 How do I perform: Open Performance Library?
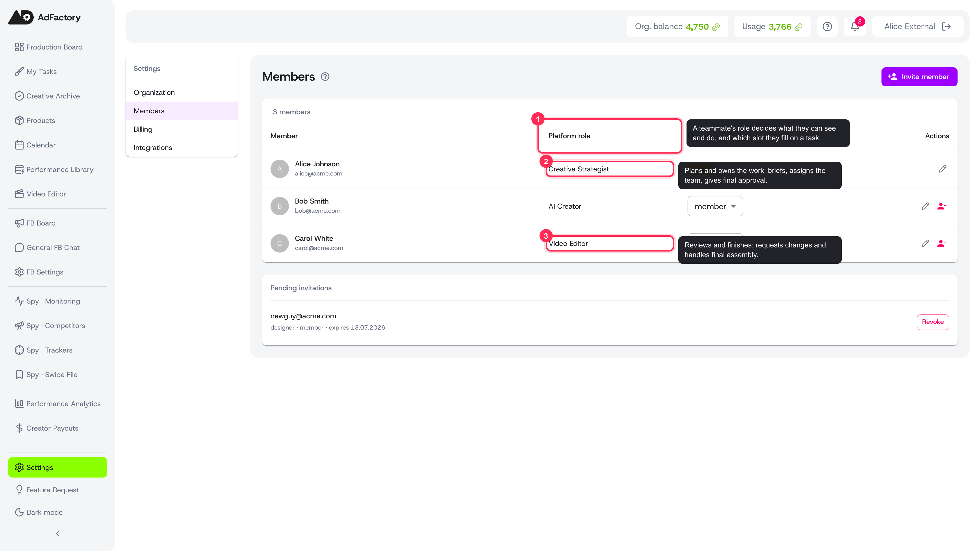pos(57,170)
